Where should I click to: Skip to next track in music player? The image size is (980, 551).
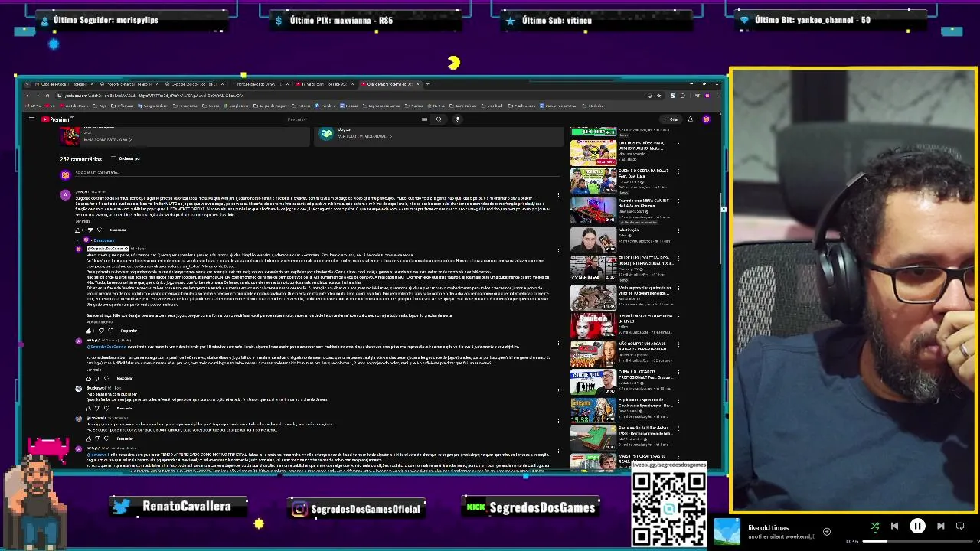[940, 526]
